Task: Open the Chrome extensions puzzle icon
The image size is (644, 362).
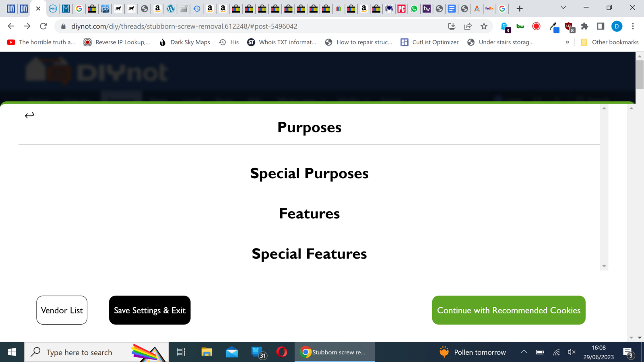Action: [584, 26]
